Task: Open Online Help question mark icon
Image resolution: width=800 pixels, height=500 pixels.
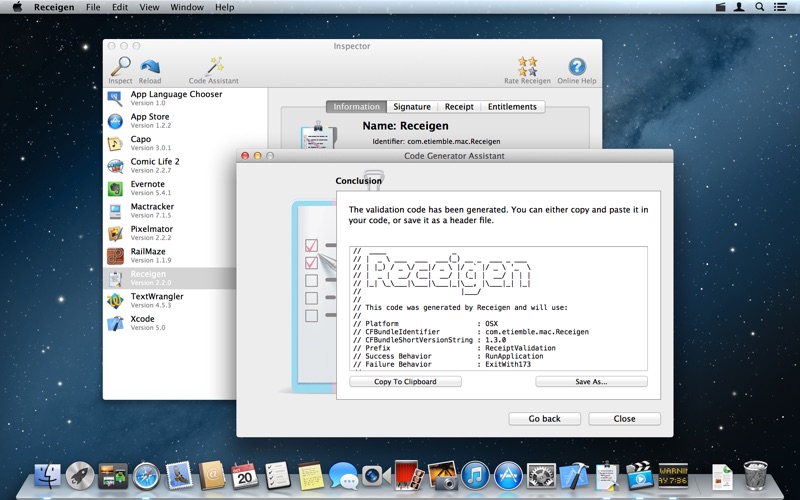Action: coord(576,67)
